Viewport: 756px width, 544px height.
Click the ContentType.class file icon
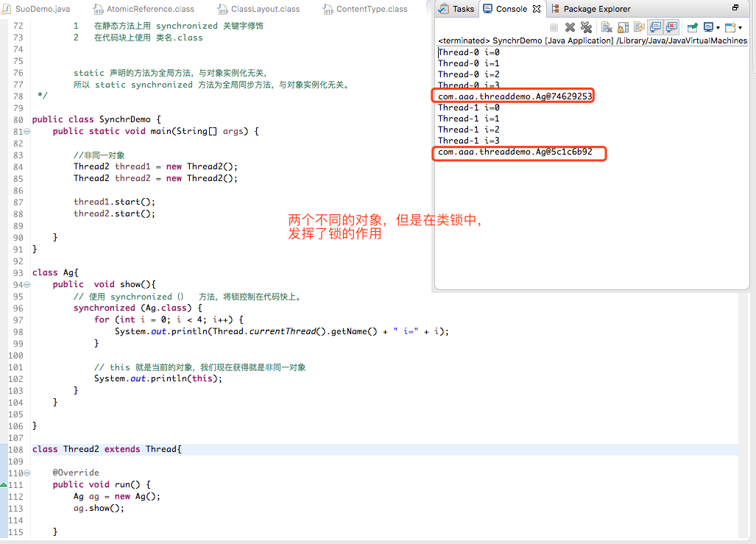328,9
